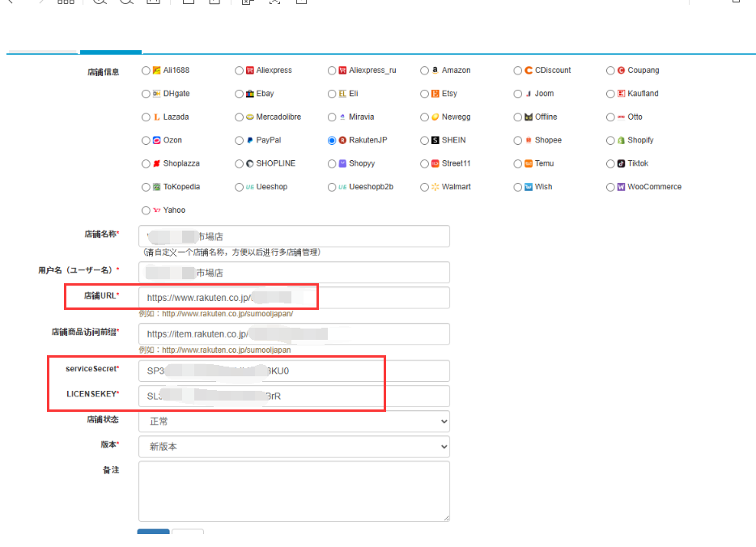
Task: Click the PayPal 'P' logo icon
Action: [x=250, y=140]
